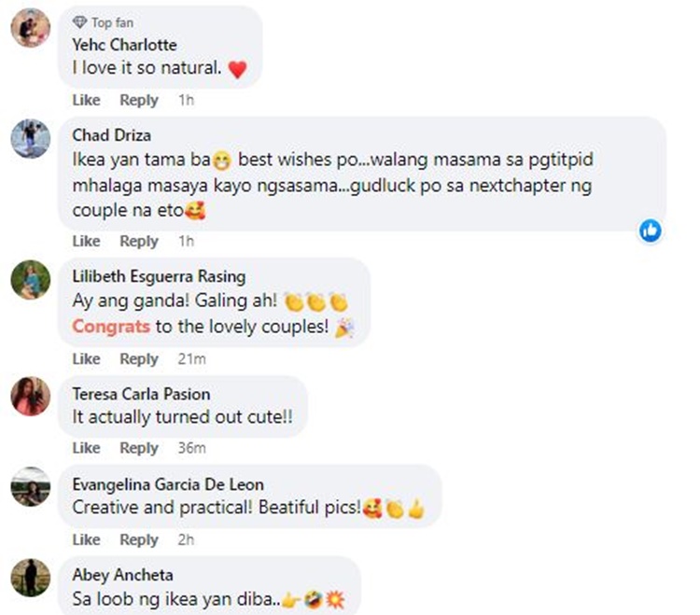Like Evangelina Garcia De Leon's comment
700x615 pixels.
[x=86, y=539]
